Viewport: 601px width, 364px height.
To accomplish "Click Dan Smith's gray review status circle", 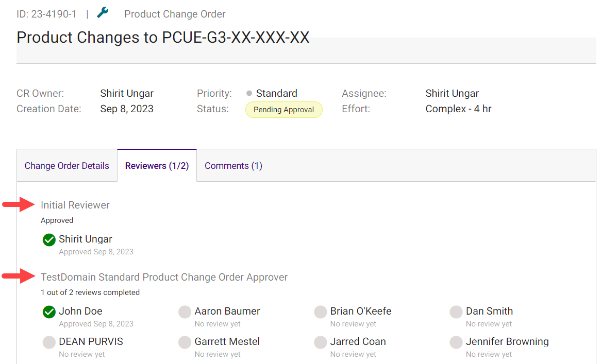I will point(456,311).
